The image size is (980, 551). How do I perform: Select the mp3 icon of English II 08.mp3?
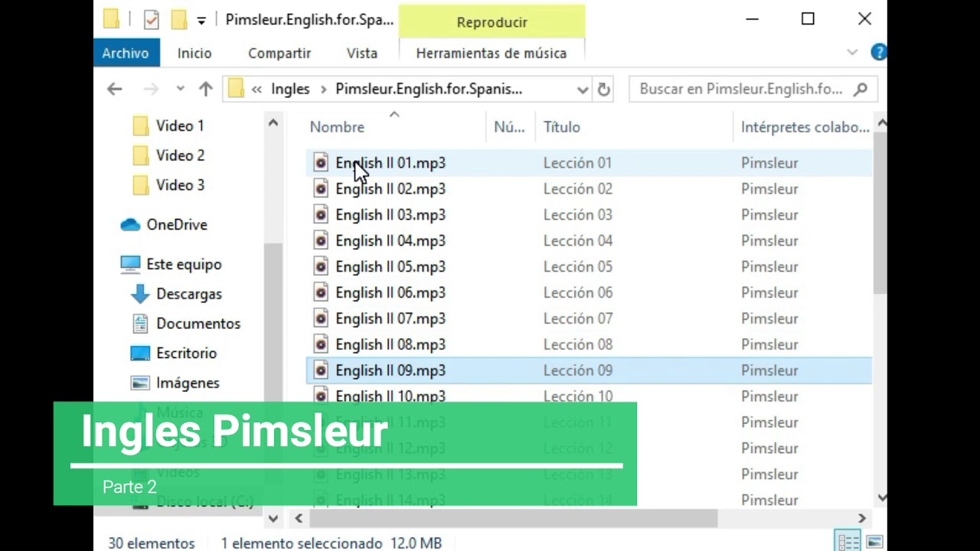[321, 345]
